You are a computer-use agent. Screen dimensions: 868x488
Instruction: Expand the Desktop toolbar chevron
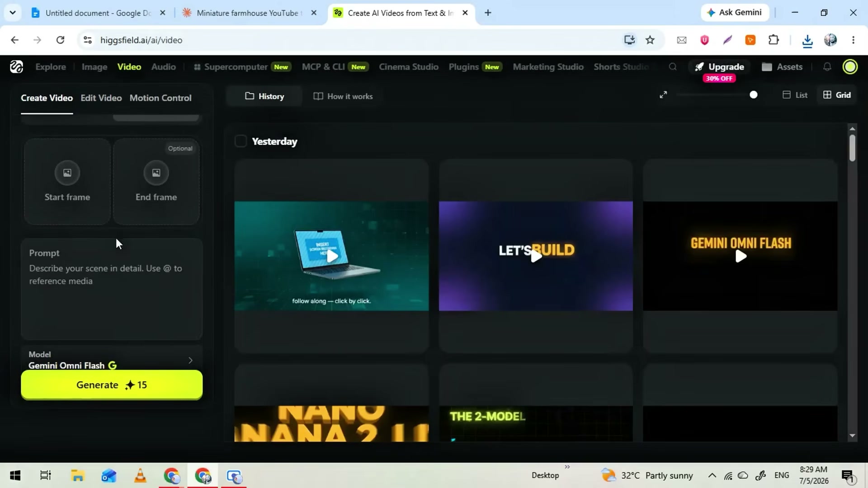point(567,467)
